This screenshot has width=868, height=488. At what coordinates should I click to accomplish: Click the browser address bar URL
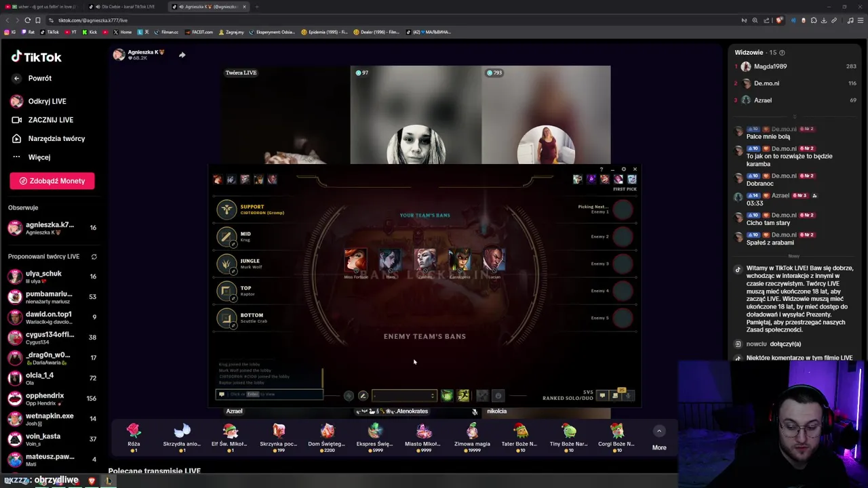(x=92, y=20)
